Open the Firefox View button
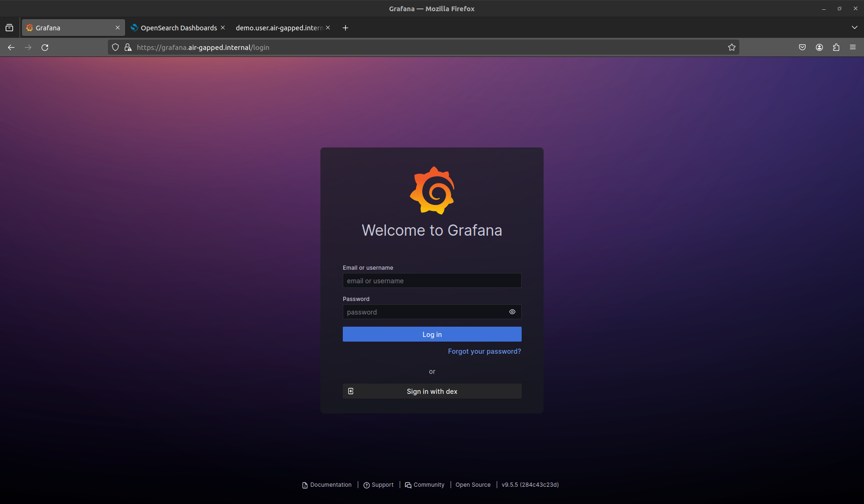Screen dimensions: 864x504 click(x=9, y=28)
